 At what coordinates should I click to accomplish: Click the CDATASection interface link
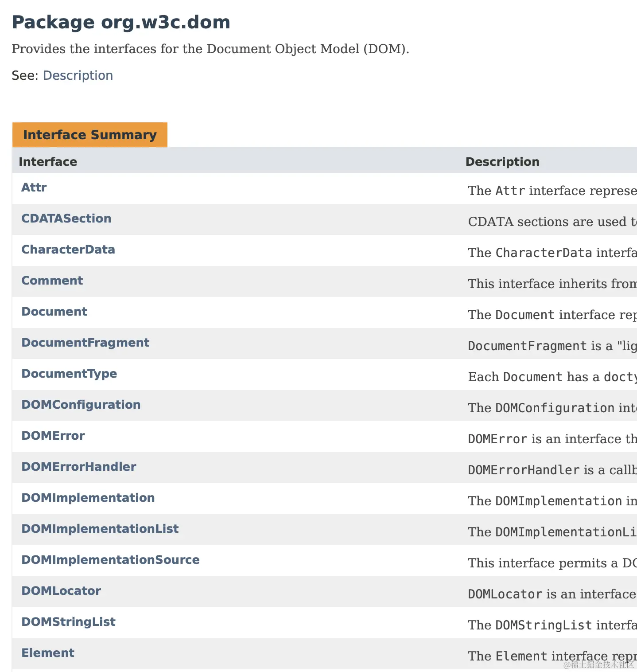(x=66, y=219)
